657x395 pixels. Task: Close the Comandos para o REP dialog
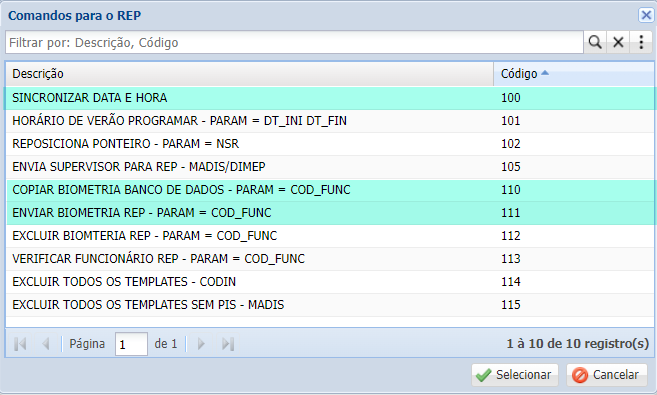point(646,15)
